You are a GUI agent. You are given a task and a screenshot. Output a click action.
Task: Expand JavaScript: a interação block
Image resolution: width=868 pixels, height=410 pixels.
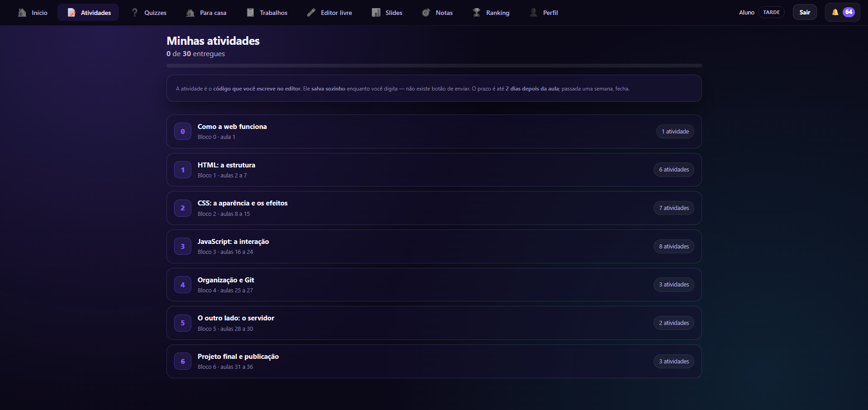tap(434, 246)
